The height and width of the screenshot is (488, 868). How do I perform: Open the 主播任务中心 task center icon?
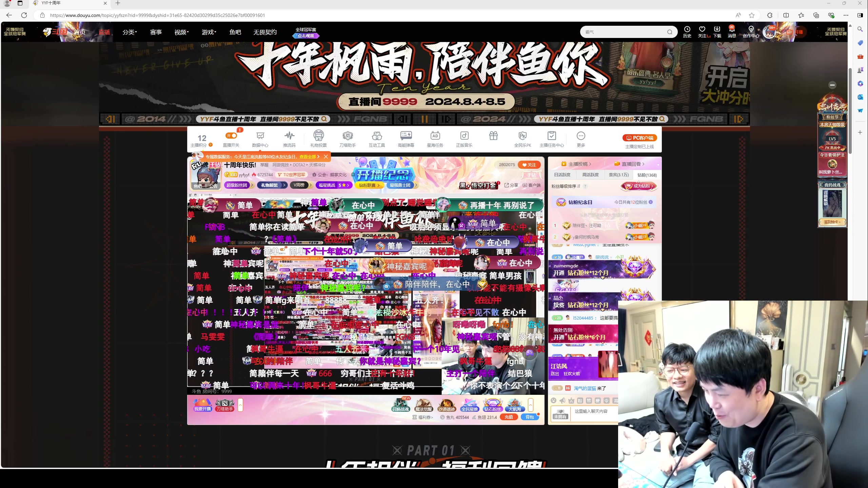pos(552,139)
